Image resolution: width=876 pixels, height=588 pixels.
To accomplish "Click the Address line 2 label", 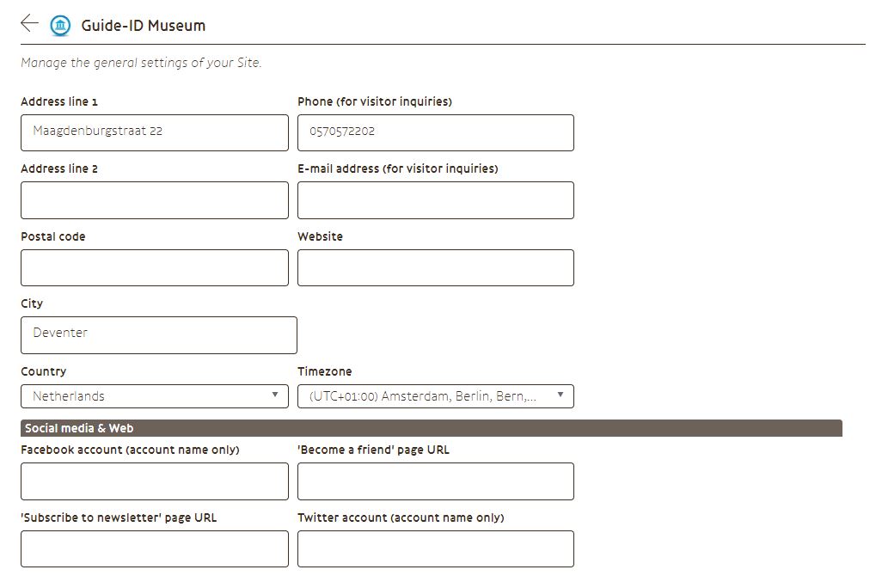I will coord(59,168).
